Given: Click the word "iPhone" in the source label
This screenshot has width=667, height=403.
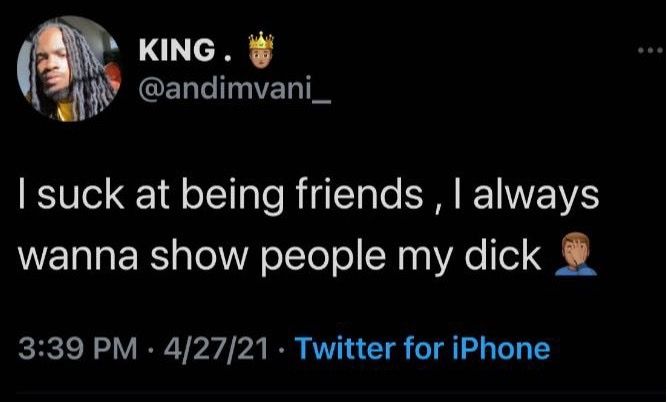Looking at the screenshot, I should point(501,348).
